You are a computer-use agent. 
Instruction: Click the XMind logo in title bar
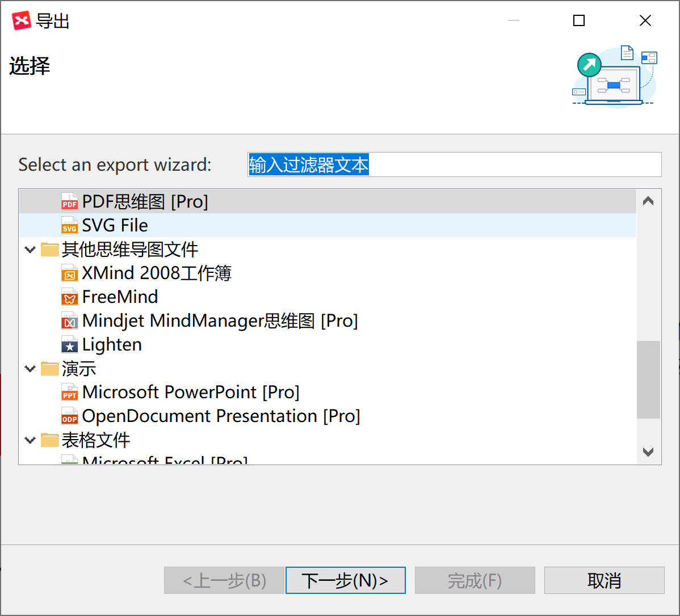coord(21,20)
